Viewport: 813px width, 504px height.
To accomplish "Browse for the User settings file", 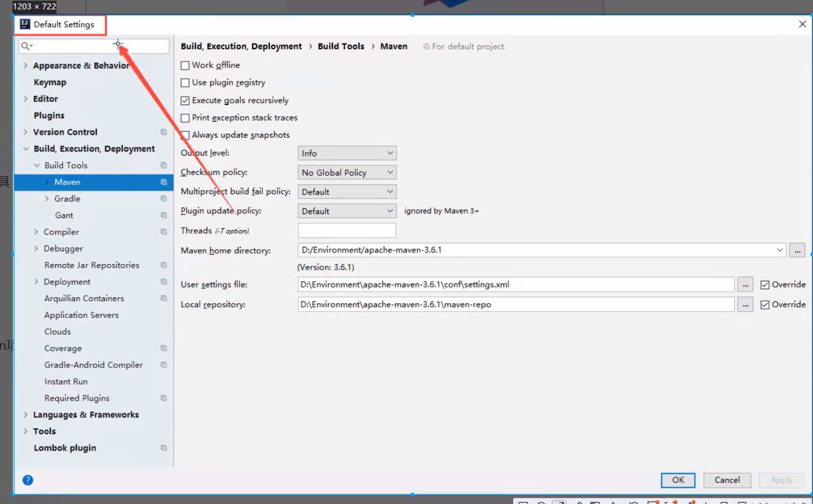I will point(745,285).
